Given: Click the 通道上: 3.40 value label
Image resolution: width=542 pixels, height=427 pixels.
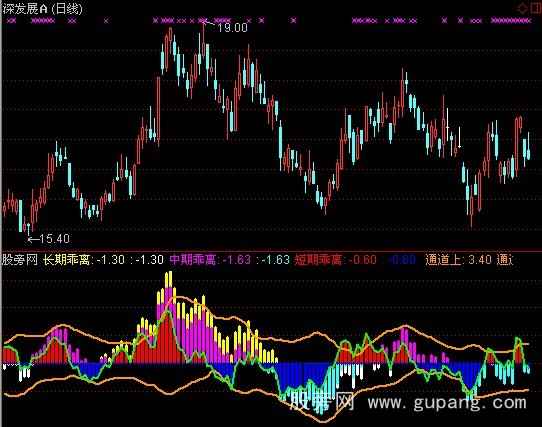Looking at the screenshot, I should (458, 260).
